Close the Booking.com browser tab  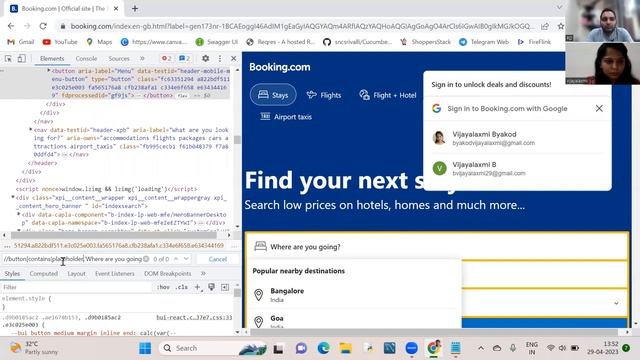[116, 8]
